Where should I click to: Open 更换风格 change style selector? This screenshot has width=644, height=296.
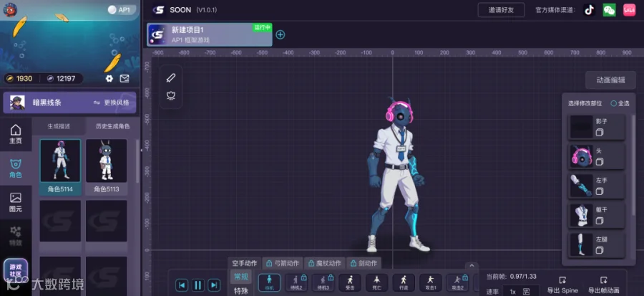click(x=112, y=102)
